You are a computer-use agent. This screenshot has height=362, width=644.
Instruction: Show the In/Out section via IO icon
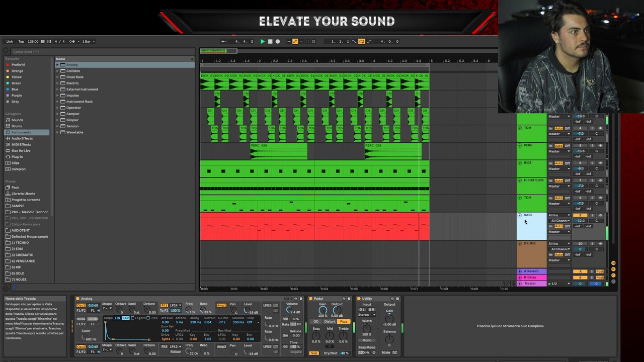pos(613,263)
